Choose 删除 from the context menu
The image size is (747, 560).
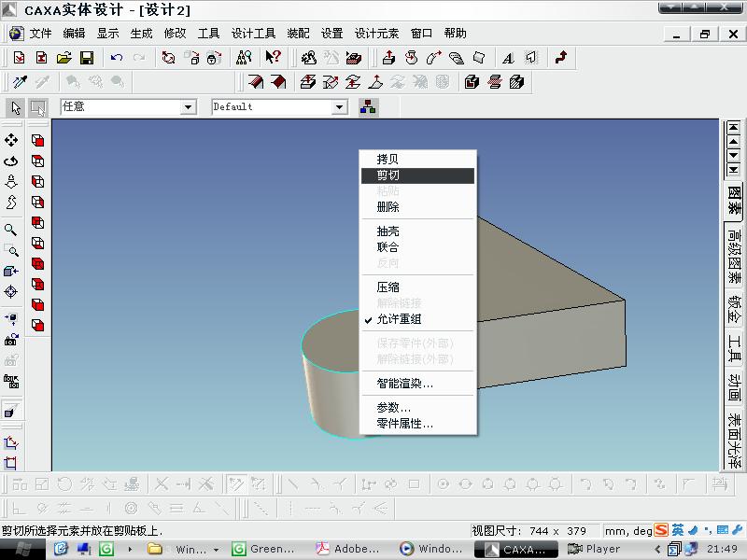point(417,207)
